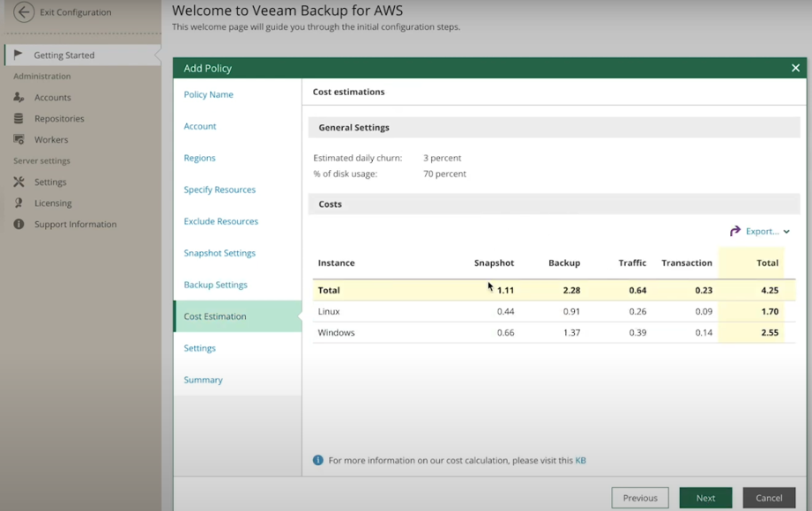Viewport: 812px width, 511px height.
Task: Click the Linux traffic value 0.26
Action: (637, 312)
